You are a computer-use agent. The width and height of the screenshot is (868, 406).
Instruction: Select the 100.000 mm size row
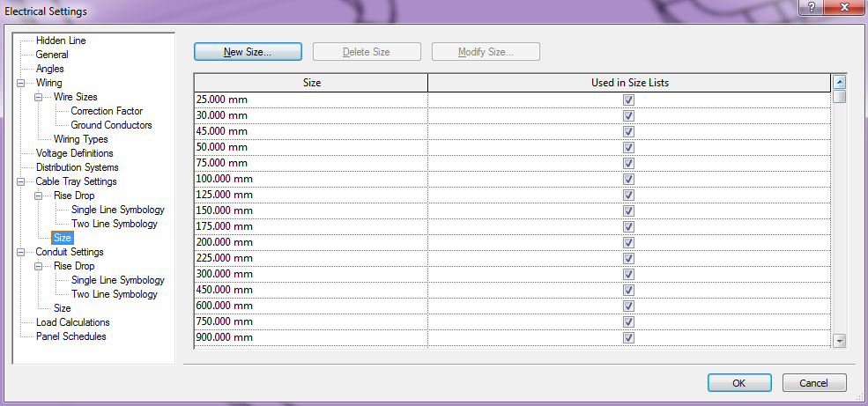click(x=513, y=179)
